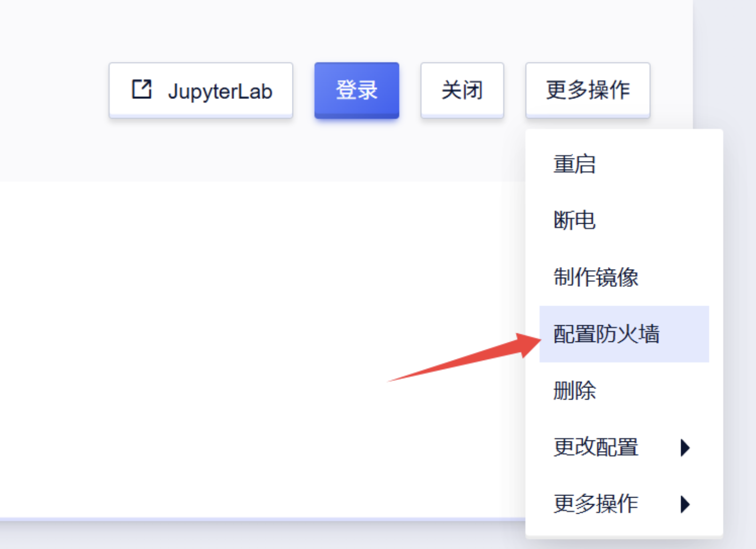This screenshot has height=549, width=756.
Task: Select 重启 from the dropdown menu
Action: click(x=574, y=164)
